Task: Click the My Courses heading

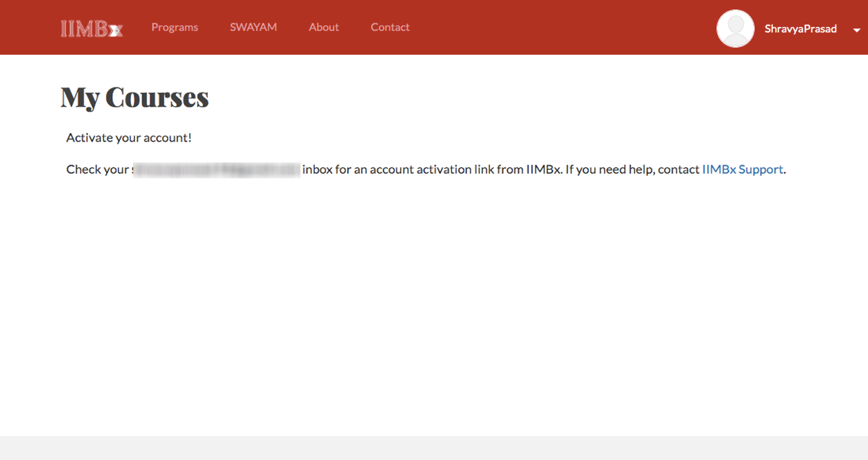Action: coord(134,97)
